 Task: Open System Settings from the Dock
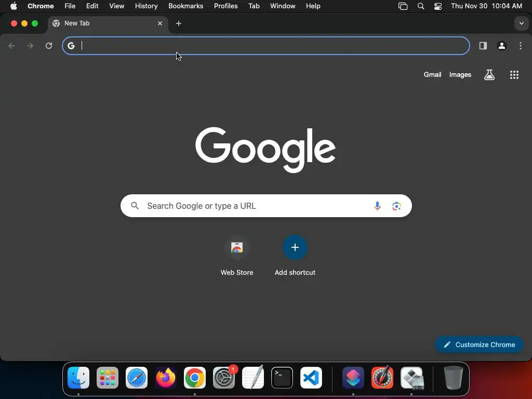click(x=224, y=378)
